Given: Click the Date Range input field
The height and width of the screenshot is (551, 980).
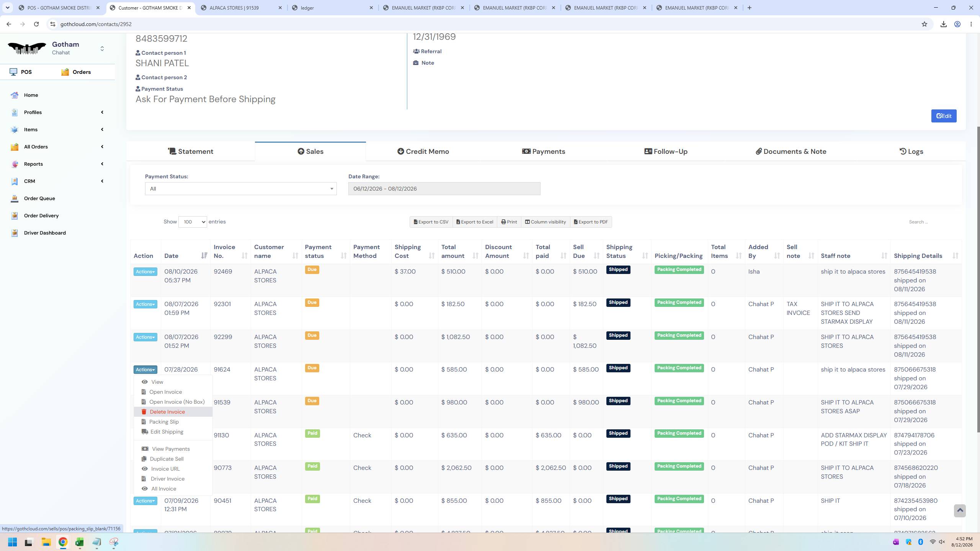Looking at the screenshot, I should point(444,189).
